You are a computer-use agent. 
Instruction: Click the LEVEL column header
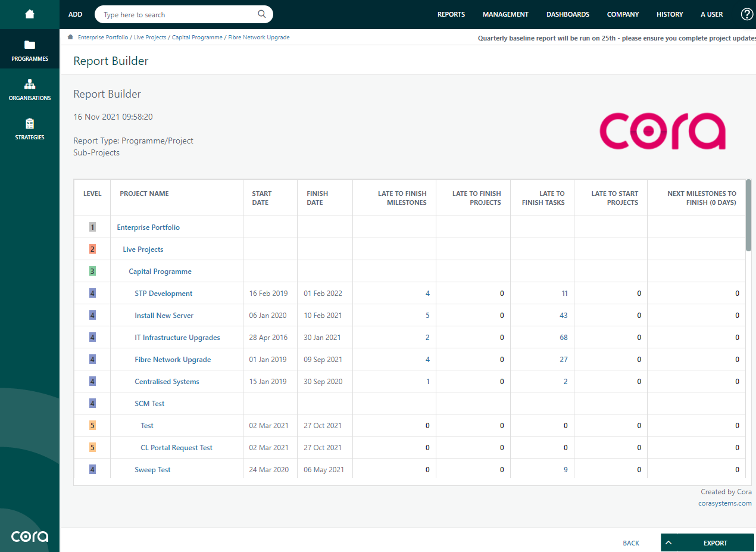tap(92, 194)
